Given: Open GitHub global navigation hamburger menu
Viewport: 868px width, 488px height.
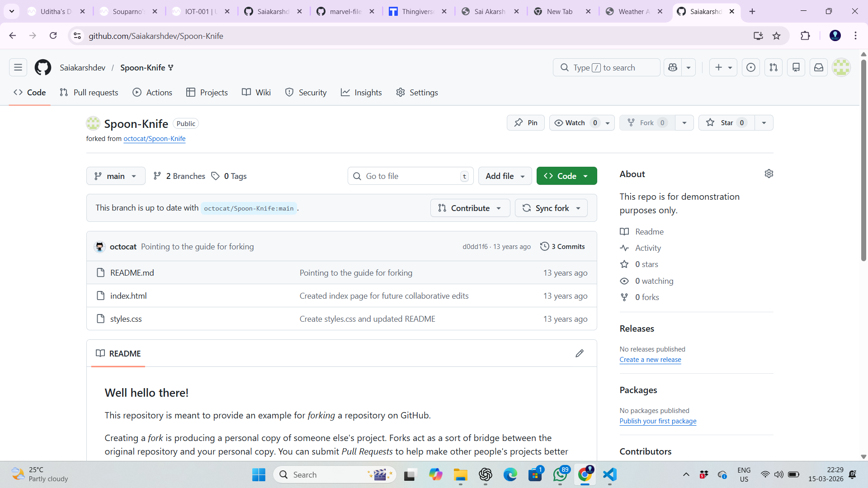Looking at the screenshot, I should (x=18, y=67).
